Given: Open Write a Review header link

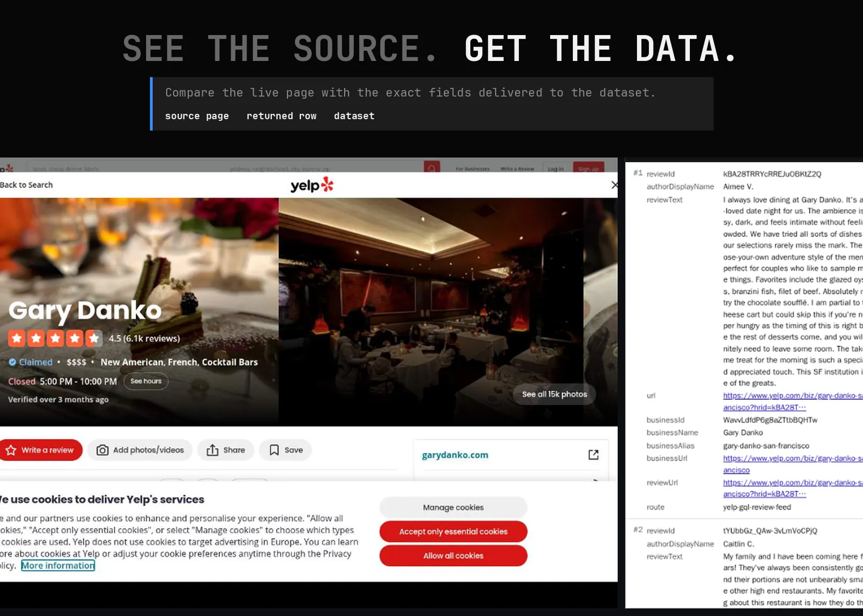Looking at the screenshot, I should coord(517,169).
